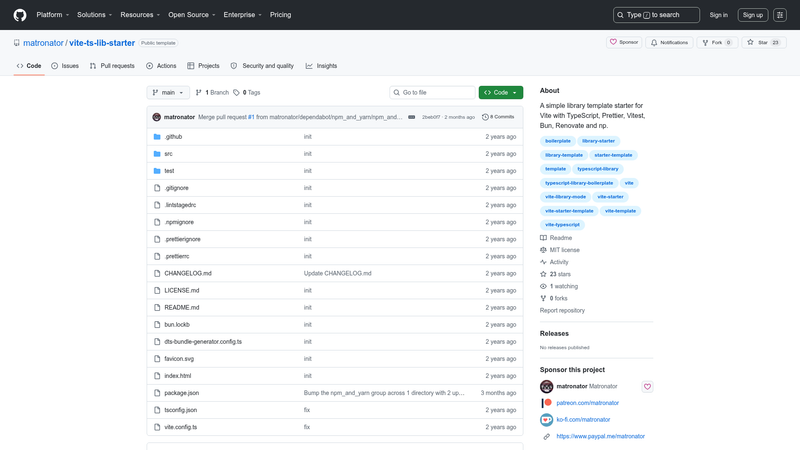Click the matronator avatar in commit header
This screenshot has height=450, width=800.
(x=157, y=117)
